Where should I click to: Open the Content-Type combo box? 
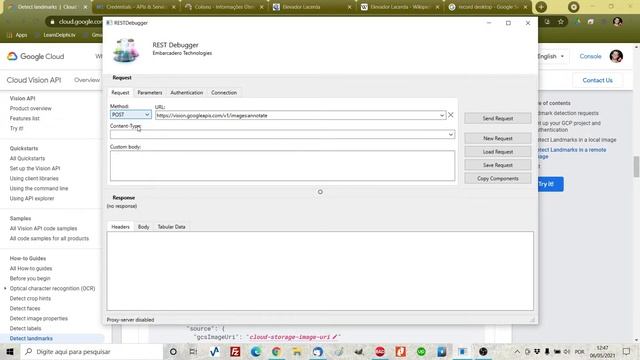click(x=282, y=134)
